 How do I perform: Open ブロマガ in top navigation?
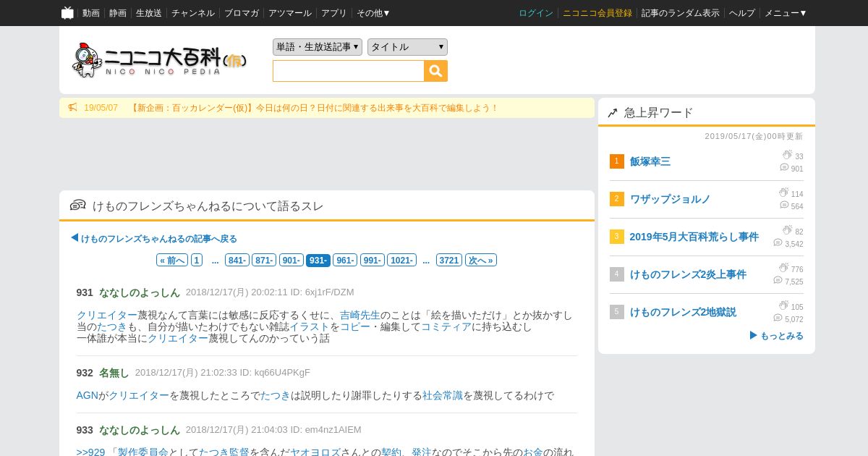(x=242, y=13)
